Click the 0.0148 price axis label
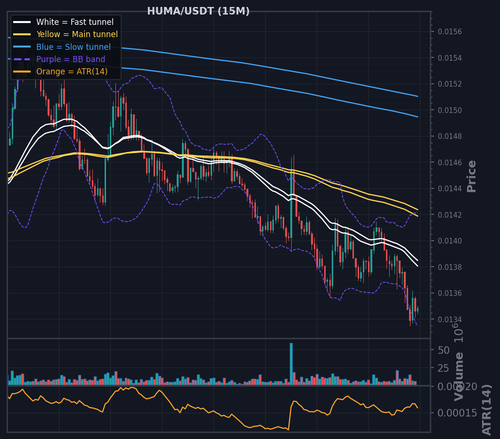 point(450,136)
